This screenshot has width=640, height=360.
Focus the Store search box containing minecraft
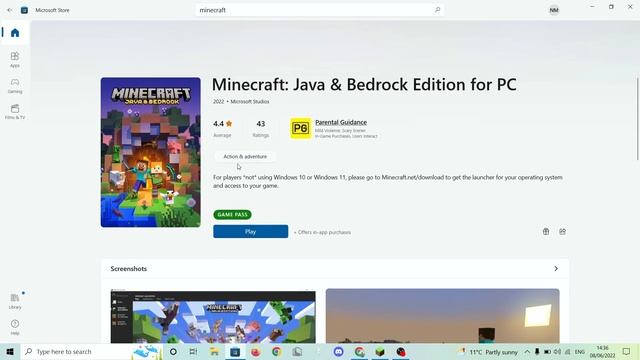pos(320,10)
